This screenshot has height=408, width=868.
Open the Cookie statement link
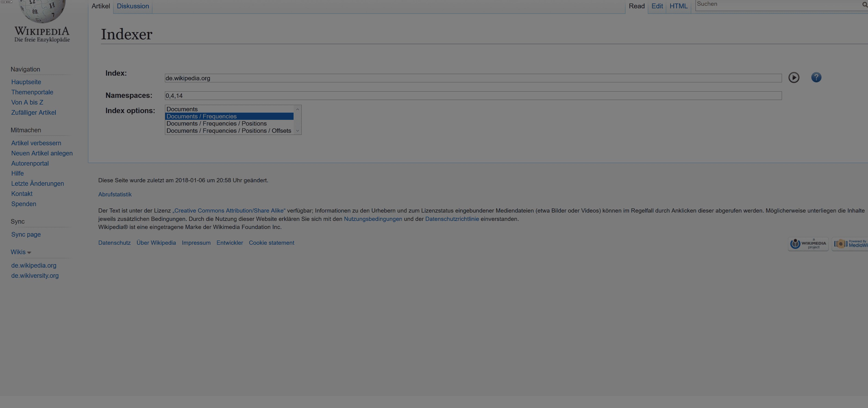271,243
